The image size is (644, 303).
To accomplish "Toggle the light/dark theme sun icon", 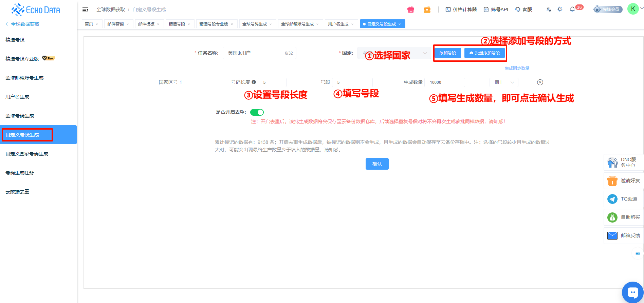I will click(560, 10).
